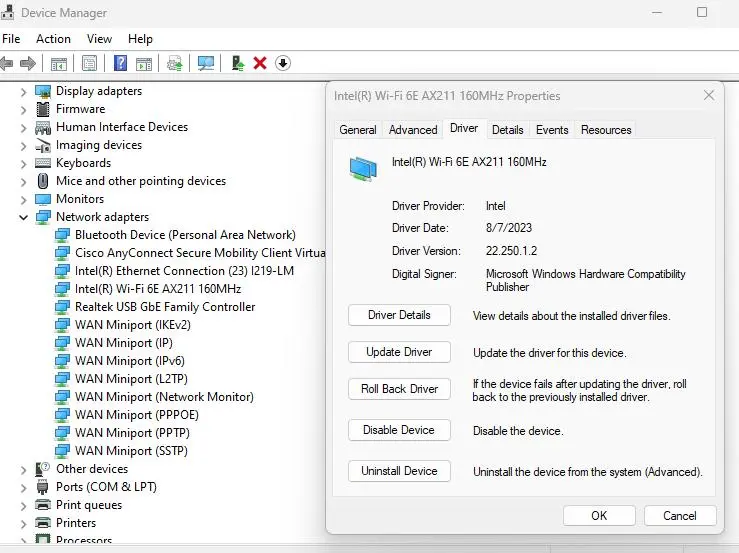Viewport: 739px width, 553px height.
Task: Open the Properties sheet toolbar icon
Action: pos(89,63)
